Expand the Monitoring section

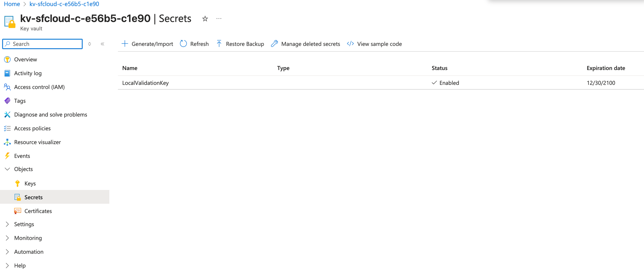pyautogui.click(x=7, y=238)
